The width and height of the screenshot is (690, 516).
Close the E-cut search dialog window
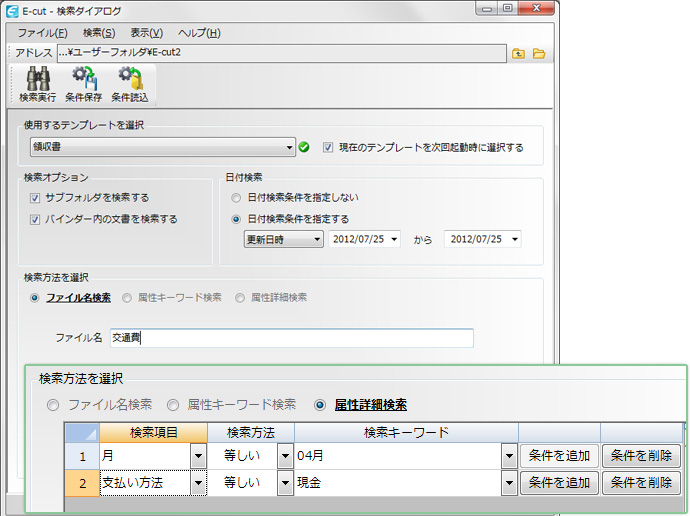(x=536, y=8)
